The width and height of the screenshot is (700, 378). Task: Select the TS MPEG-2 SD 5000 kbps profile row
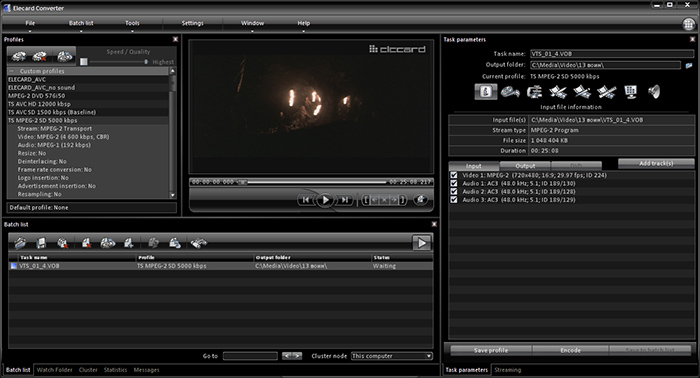pyautogui.click(x=88, y=120)
